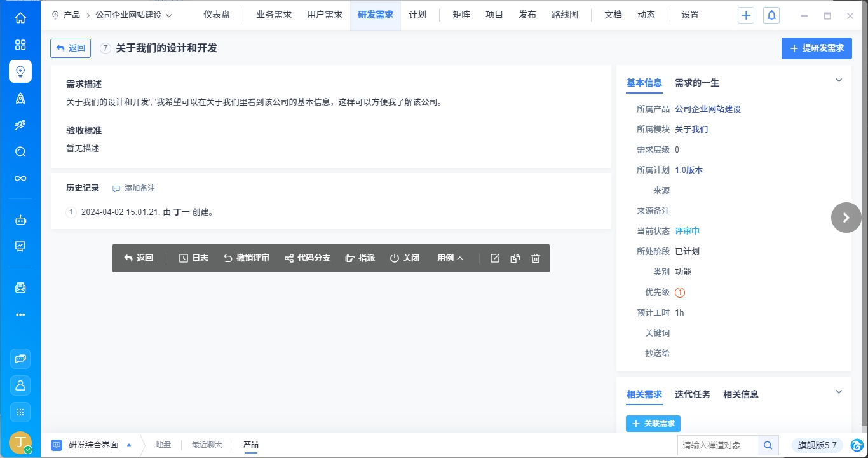The width and height of the screenshot is (868, 458).
Task: Click the 提研发需求 button
Action: click(817, 48)
